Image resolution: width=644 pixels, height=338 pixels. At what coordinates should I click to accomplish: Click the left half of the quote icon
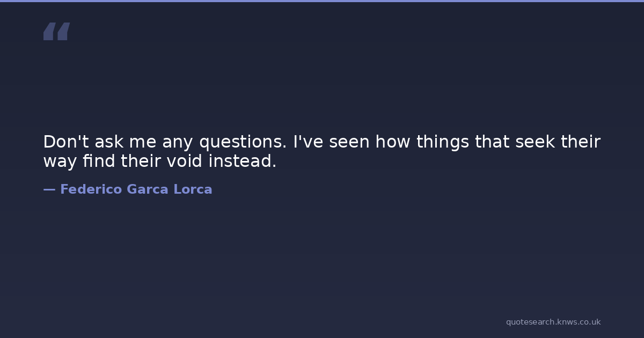click(x=49, y=31)
